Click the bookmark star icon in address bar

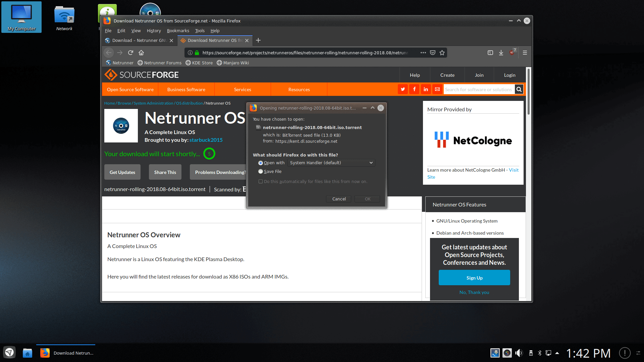(x=442, y=53)
